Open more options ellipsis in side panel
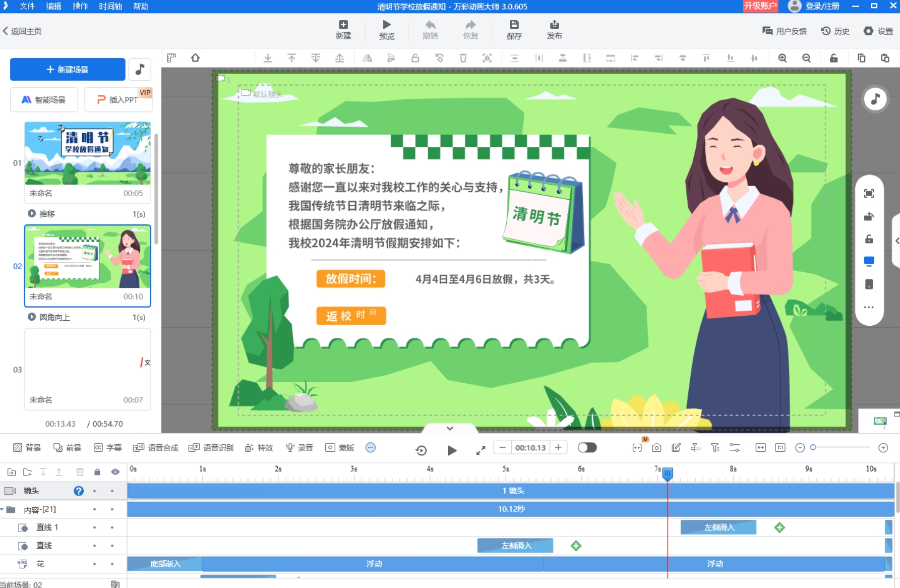This screenshot has width=900, height=588. [x=869, y=307]
